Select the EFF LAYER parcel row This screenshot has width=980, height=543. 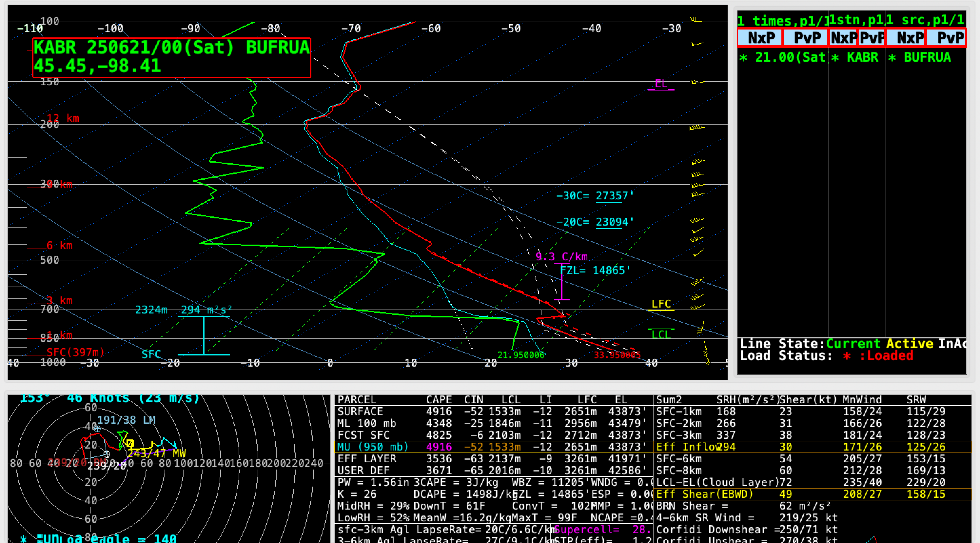tap(493, 458)
